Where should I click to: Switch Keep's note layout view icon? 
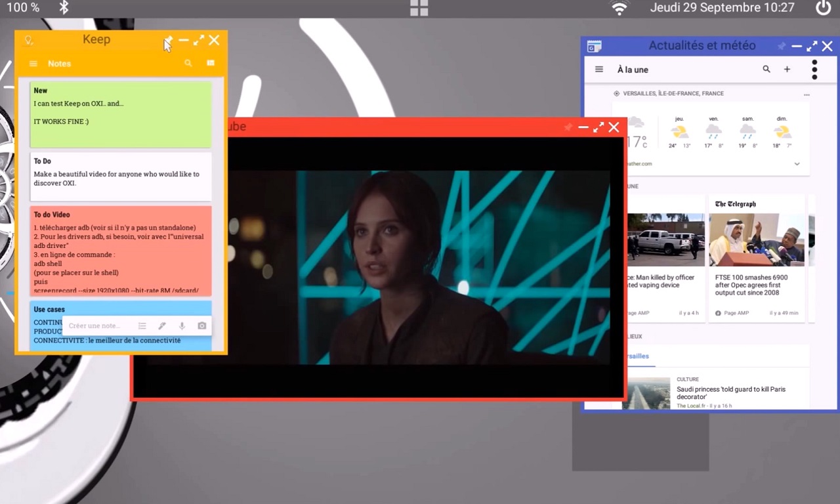[211, 63]
